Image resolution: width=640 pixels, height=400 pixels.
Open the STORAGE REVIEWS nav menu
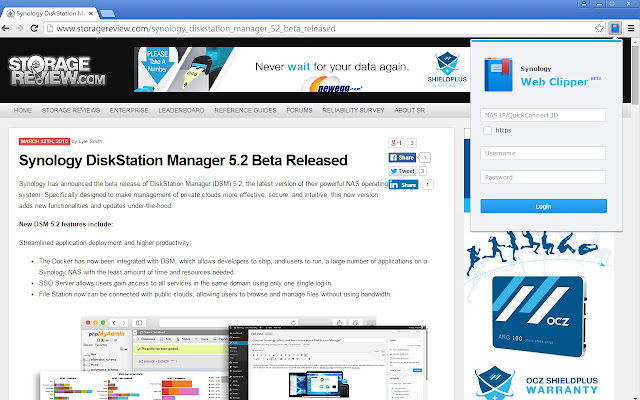[70, 110]
